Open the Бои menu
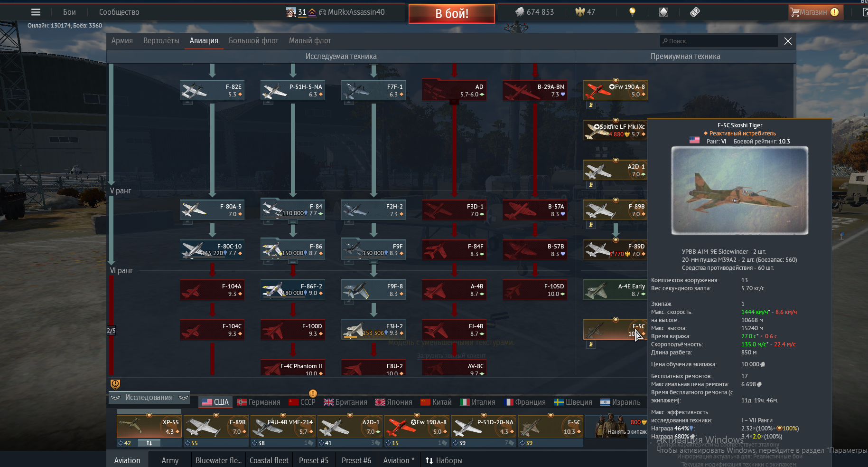This screenshot has width=868, height=467. [69, 12]
